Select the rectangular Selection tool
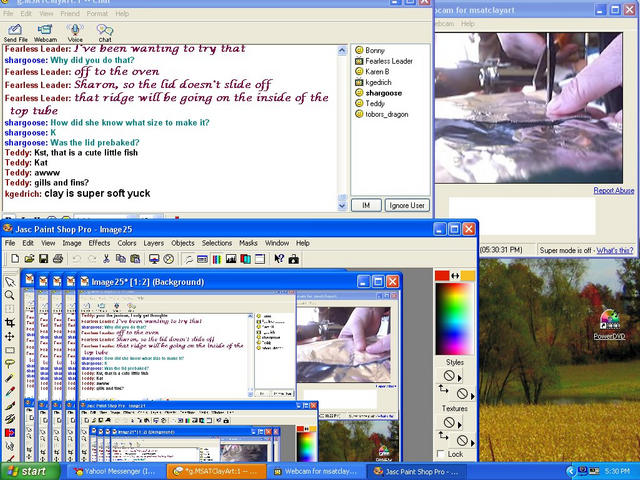Screen dimensions: 640x480 coord(10,350)
